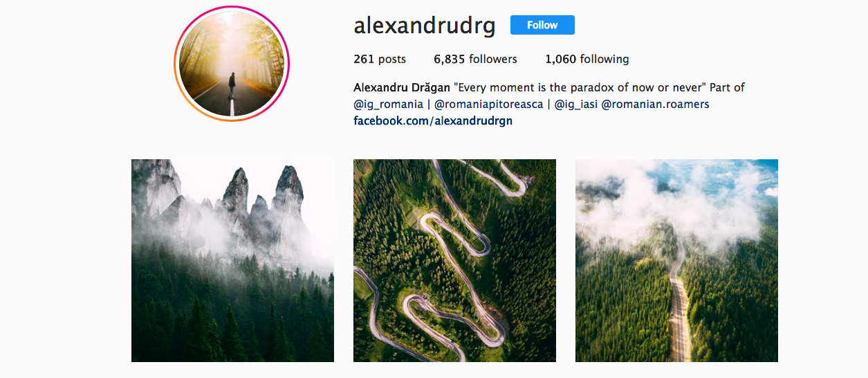Open the winding serpentine road aerial photo
Image resolution: width=868 pixels, height=378 pixels.
point(454,260)
